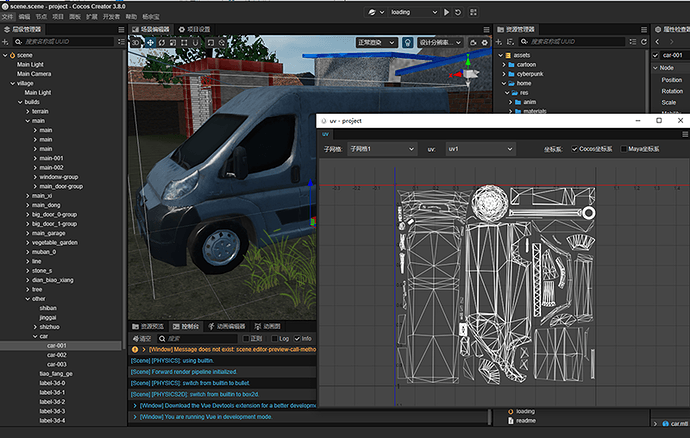Select the rotate gizmo tool in scene toolbar

163,43
